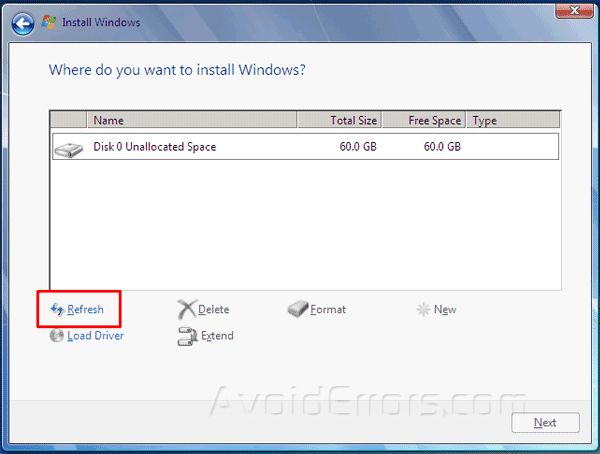Click the Format link
This screenshot has width=600, height=454.
[x=328, y=309]
